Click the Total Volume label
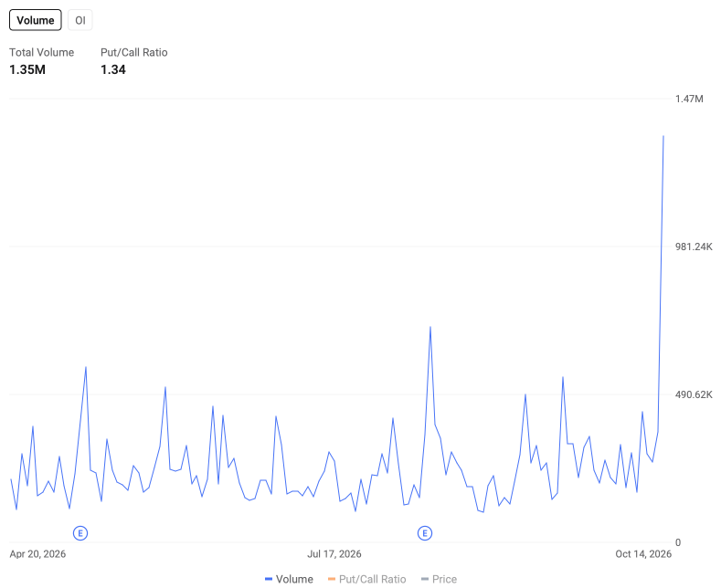 pyautogui.click(x=41, y=52)
